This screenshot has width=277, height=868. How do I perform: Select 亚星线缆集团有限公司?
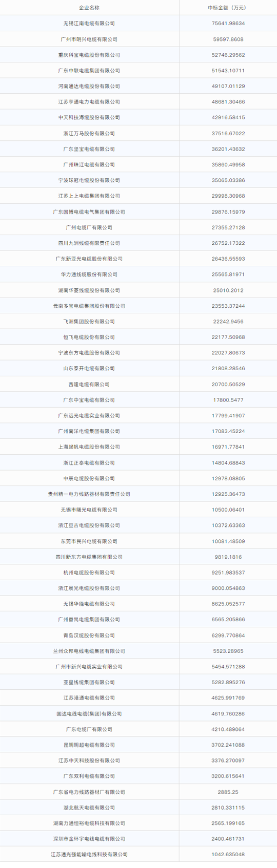(x=89, y=682)
